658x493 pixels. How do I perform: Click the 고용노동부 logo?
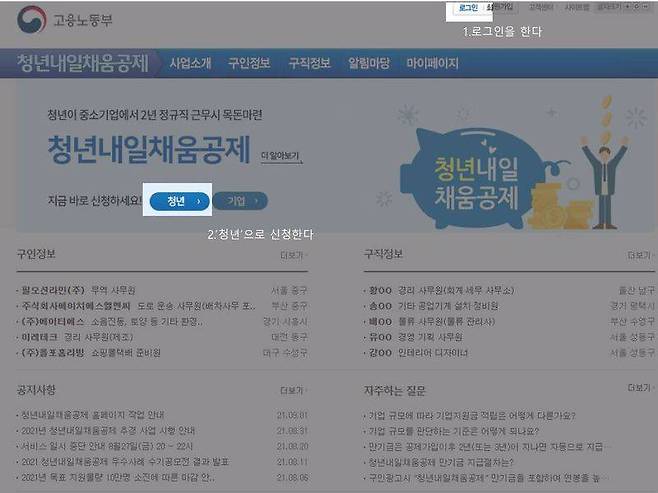pos(65,20)
